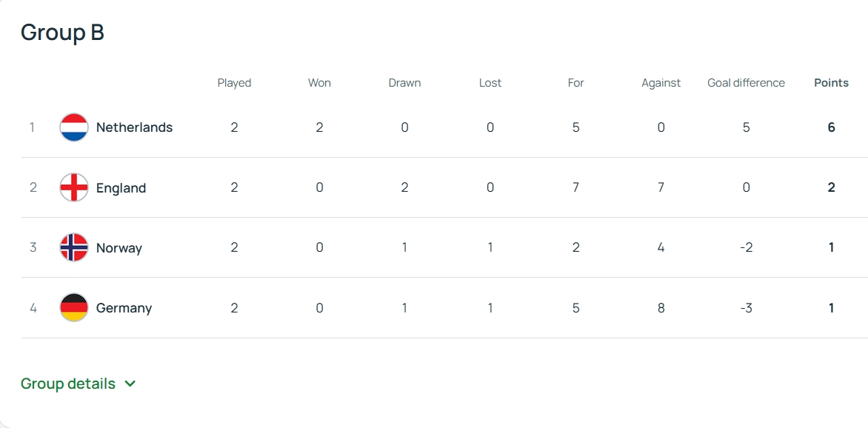Click the Netherlands flag icon
This screenshot has height=428, width=868.
[73, 127]
